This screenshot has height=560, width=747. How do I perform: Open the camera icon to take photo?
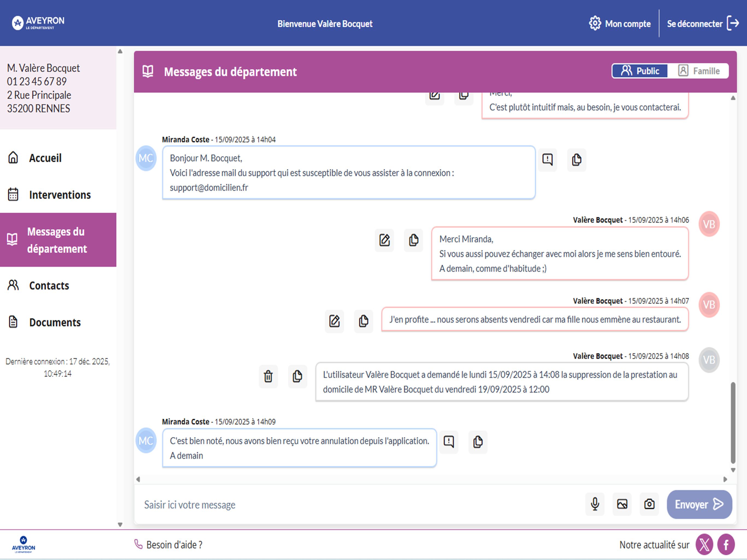(649, 504)
